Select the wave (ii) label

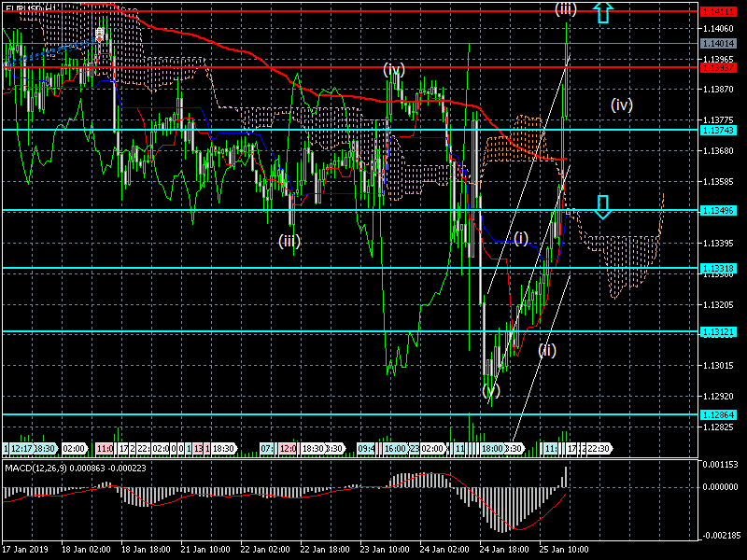[547, 351]
